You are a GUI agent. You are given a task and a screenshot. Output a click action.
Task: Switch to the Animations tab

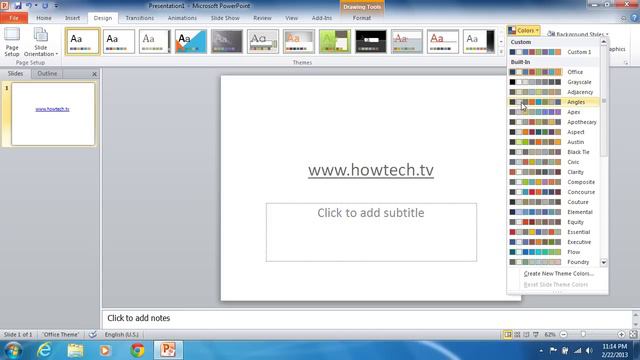point(182,18)
